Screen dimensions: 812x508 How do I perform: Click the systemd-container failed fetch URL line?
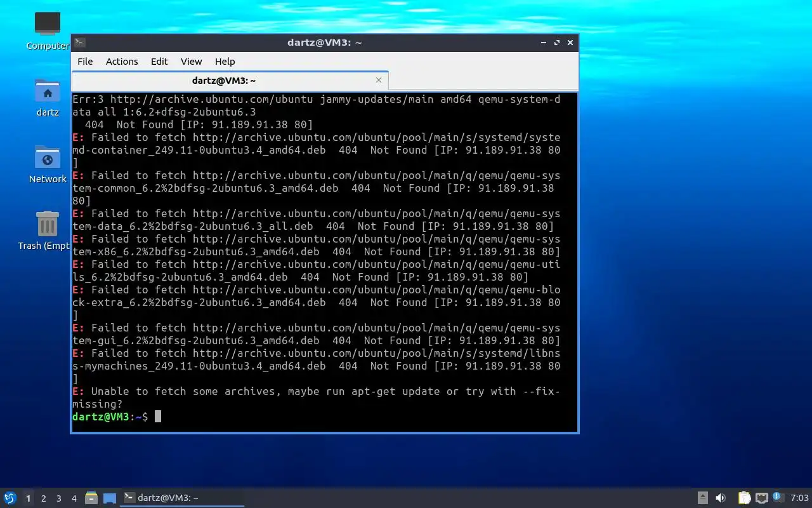316,137
